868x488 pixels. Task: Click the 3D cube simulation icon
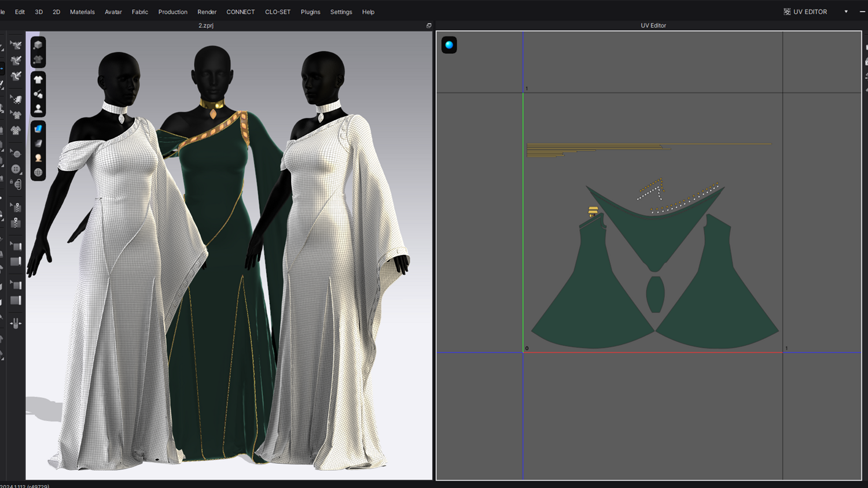pos(38,45)
